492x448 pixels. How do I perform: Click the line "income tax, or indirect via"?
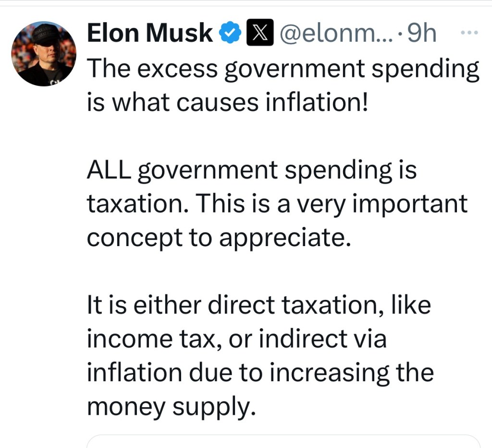(236, 339)
